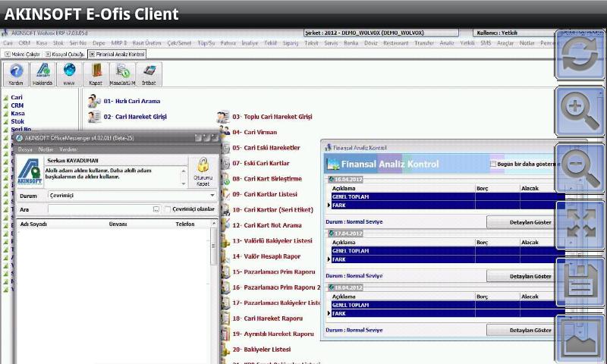Screen dimensions: 607x364
Task: Click the contact list vertical scrollbar
Action: click(214, 246)
